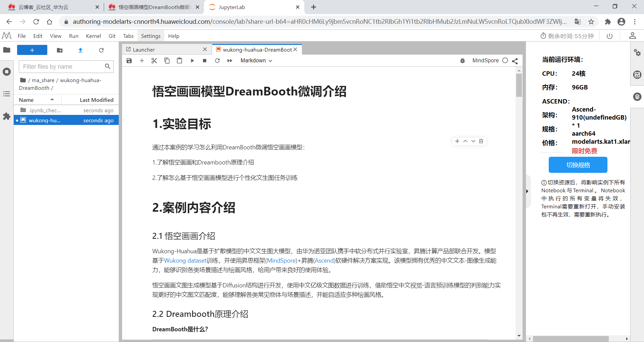Viewport: 644px width, 342px height.
Task: Open property inspector gears icon
Action: pos(637,53)
